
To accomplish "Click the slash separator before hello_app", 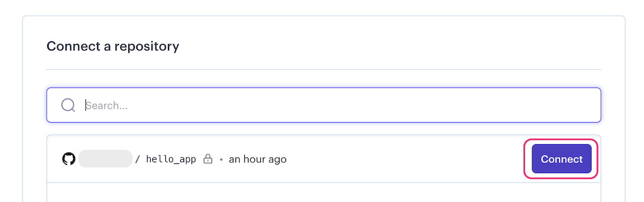I will coord(138,159).
